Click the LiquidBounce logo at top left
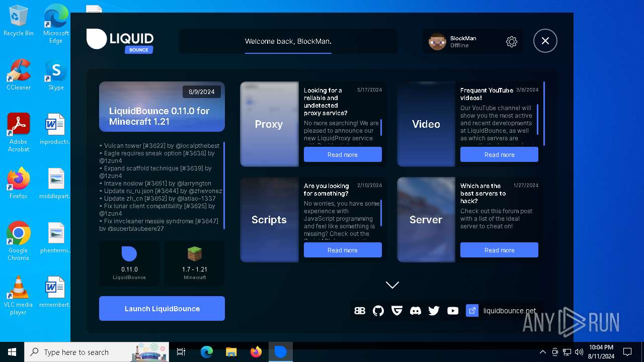The height and width of the screenshot is (362, 644). point(120,40)
